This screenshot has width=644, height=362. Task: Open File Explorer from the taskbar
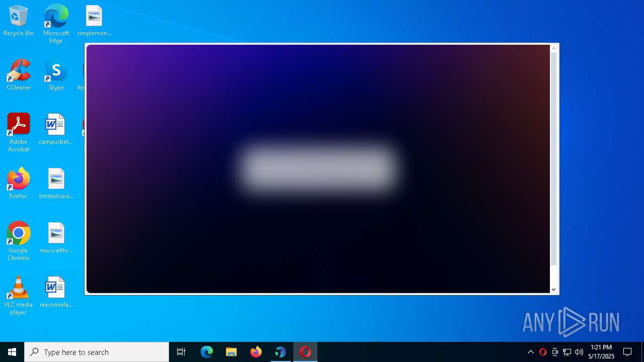pos(231,352)
